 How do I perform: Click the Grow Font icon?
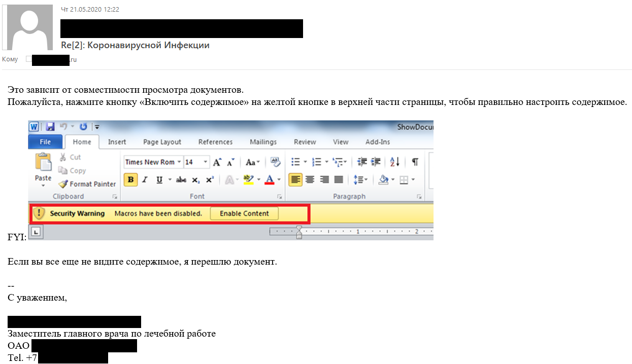pos(217,162)
